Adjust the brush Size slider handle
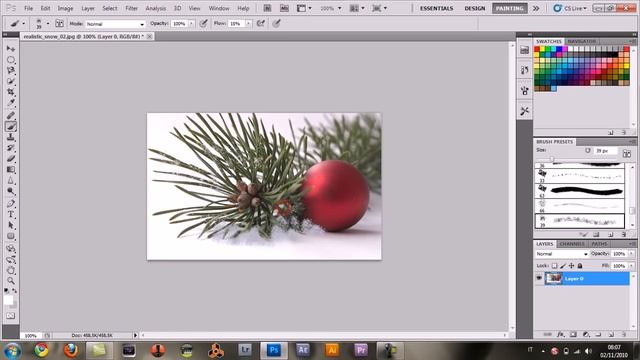The image size is (640, 360). click(x=552, y=159)
